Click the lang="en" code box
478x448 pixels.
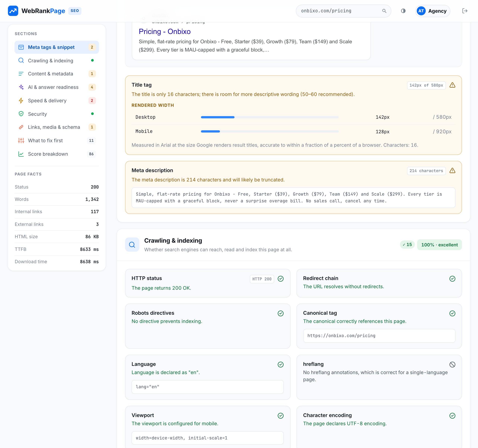click(x=207, y=387)
